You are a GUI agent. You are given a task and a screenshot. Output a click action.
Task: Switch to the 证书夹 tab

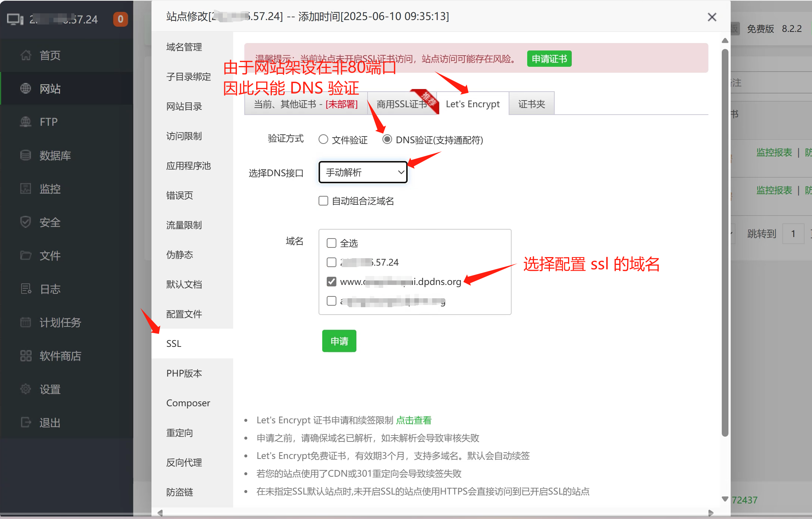click(531, 104)
